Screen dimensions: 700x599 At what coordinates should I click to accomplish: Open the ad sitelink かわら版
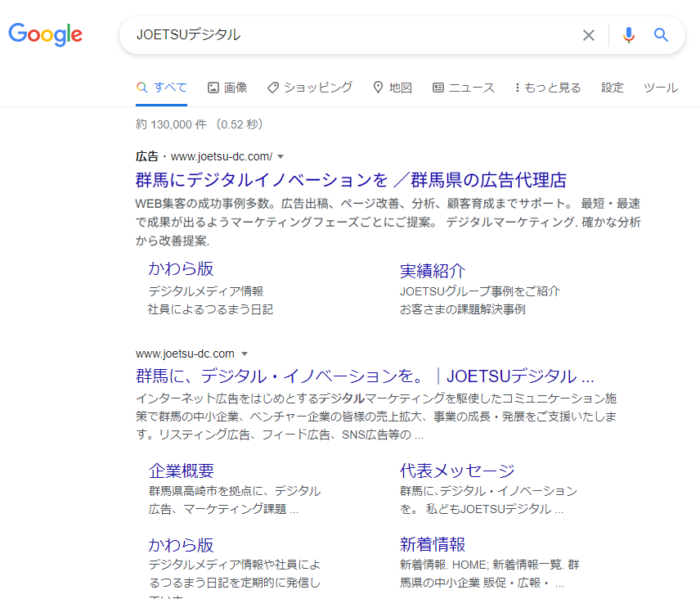[181, 269]
